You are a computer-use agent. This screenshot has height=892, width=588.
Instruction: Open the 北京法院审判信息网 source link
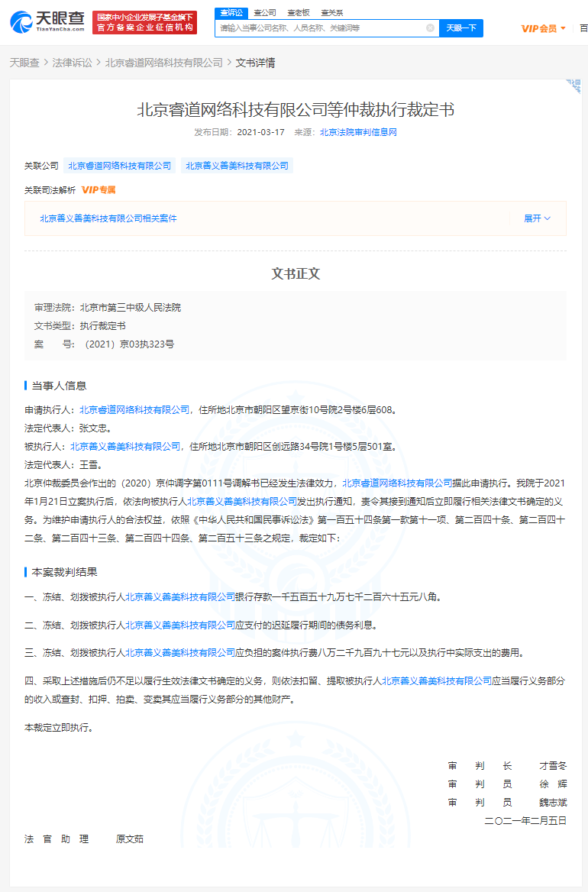(358, 132)
